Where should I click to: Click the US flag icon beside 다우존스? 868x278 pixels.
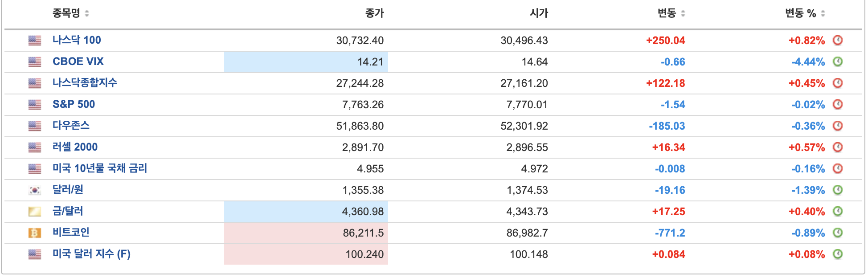[35, 126]
